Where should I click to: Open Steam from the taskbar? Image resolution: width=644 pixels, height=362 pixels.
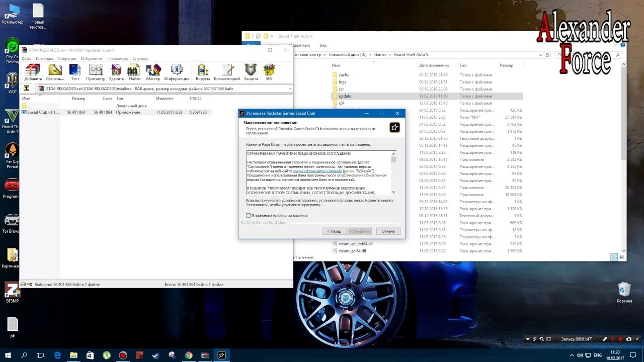156,355
